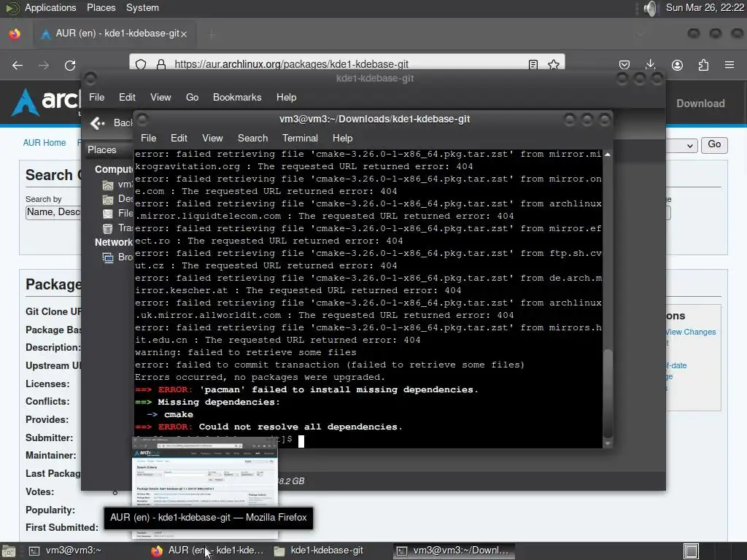Open the terminal's File menu
Viewport: 747px width, 560px height.
point(148,138)
